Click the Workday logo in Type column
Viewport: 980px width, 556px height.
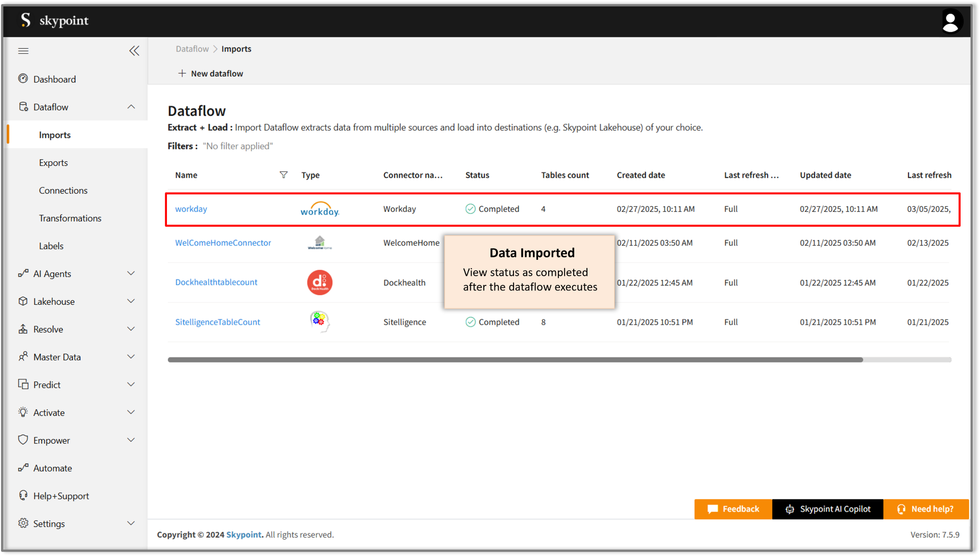point(320,209)
